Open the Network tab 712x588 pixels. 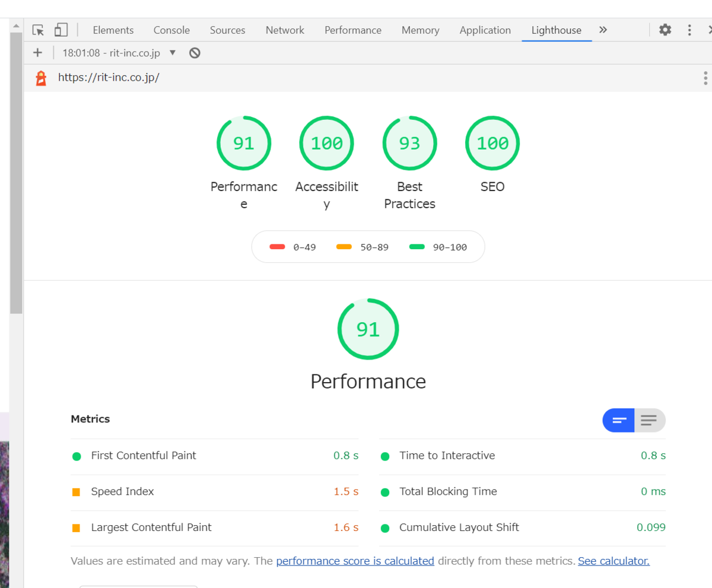pyautogui.click(x=285, y=30)
